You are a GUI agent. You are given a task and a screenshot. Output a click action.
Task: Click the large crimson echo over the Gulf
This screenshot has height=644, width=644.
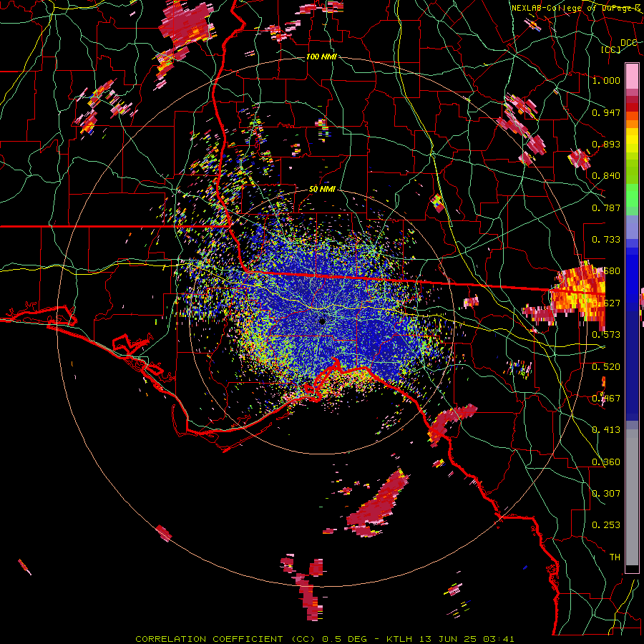(x=378, y=505)
